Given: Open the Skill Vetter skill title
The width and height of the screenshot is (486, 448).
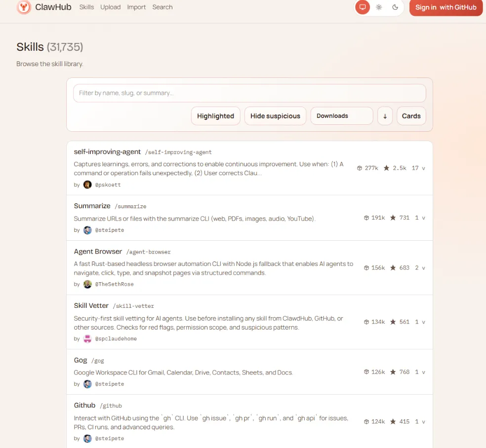Looking at the screenshot, I should pos(91,305).
